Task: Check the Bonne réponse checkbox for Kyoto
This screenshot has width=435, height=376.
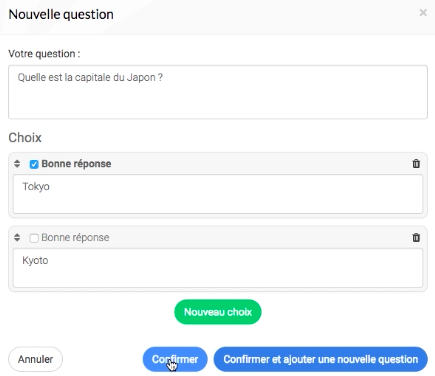Action: point(34,238)
